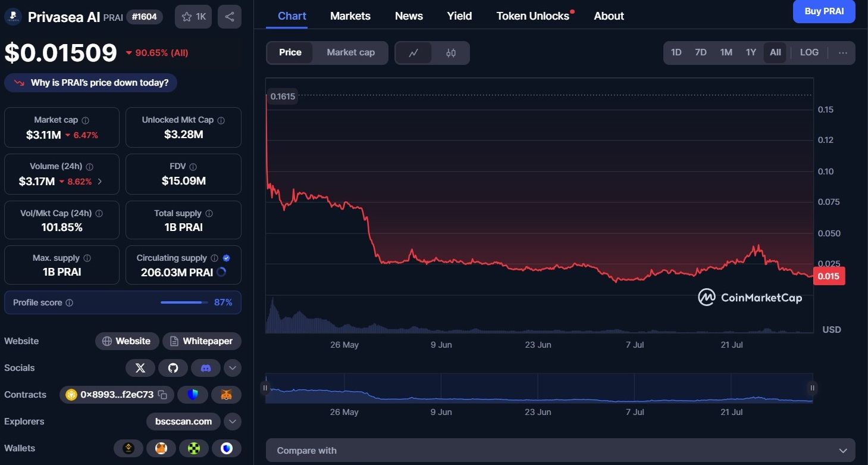
Task: Click the $0.01509 price text
Action: 61,52
